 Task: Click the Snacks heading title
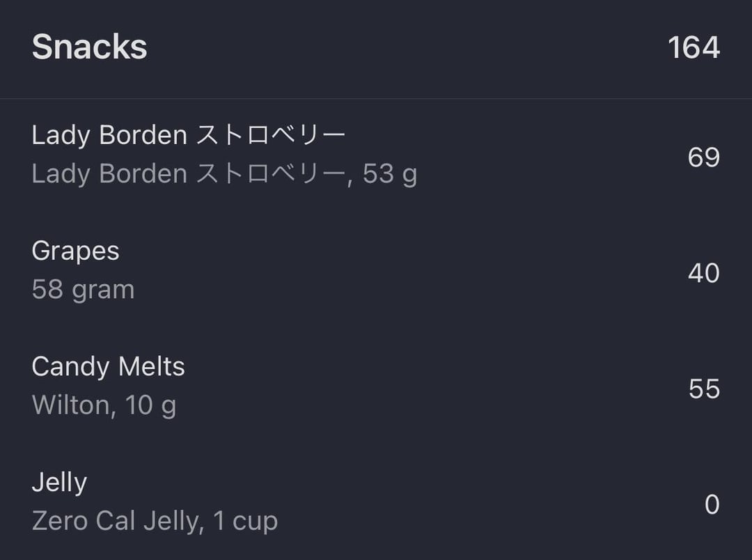[x=89, y=47]
